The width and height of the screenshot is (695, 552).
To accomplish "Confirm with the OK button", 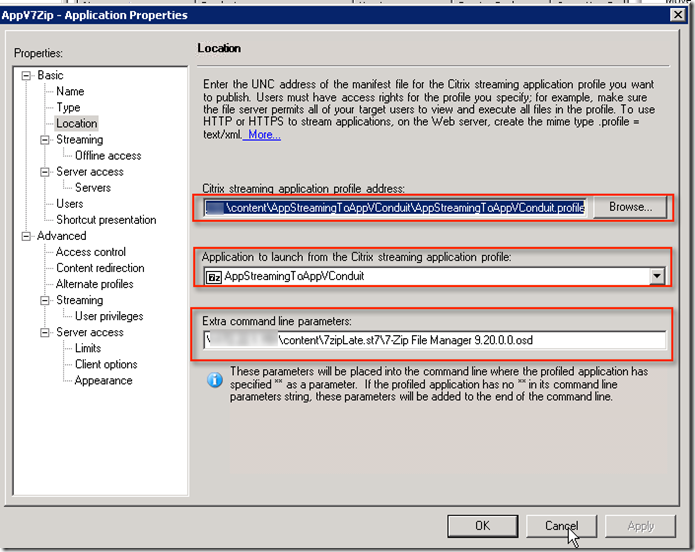I will [483, 526].
